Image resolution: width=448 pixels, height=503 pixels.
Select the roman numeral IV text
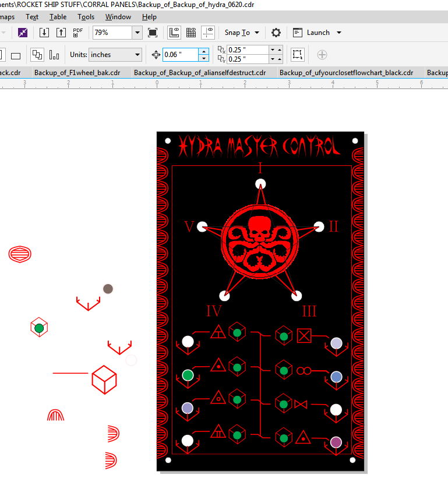click(214, 311)
